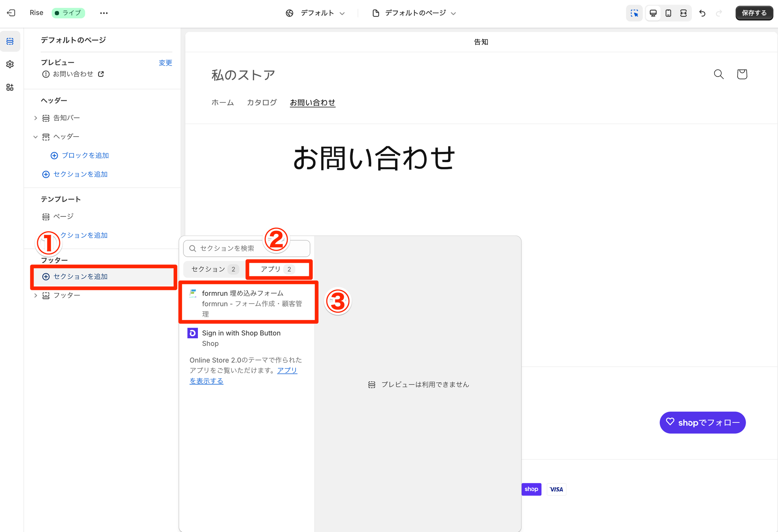This screenshot has width=778, height=532.
Task: Switch to fullscreen preview icon
Action: tap(683, 13)
